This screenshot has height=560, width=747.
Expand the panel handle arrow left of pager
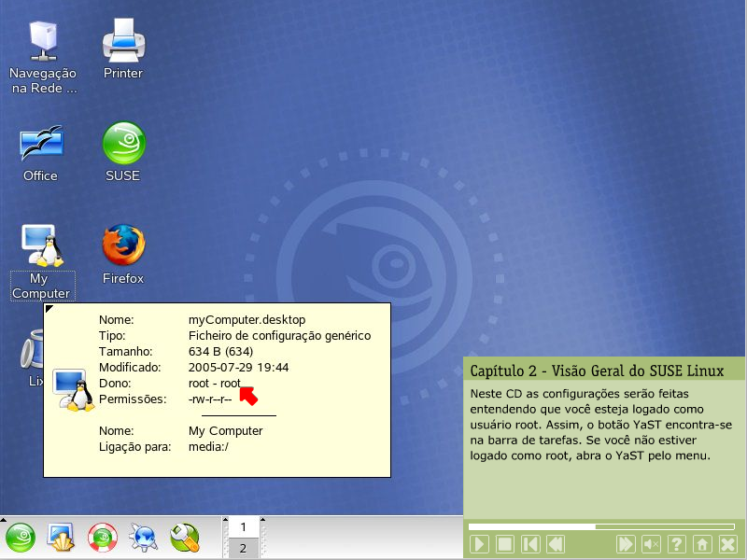point(224,519)
